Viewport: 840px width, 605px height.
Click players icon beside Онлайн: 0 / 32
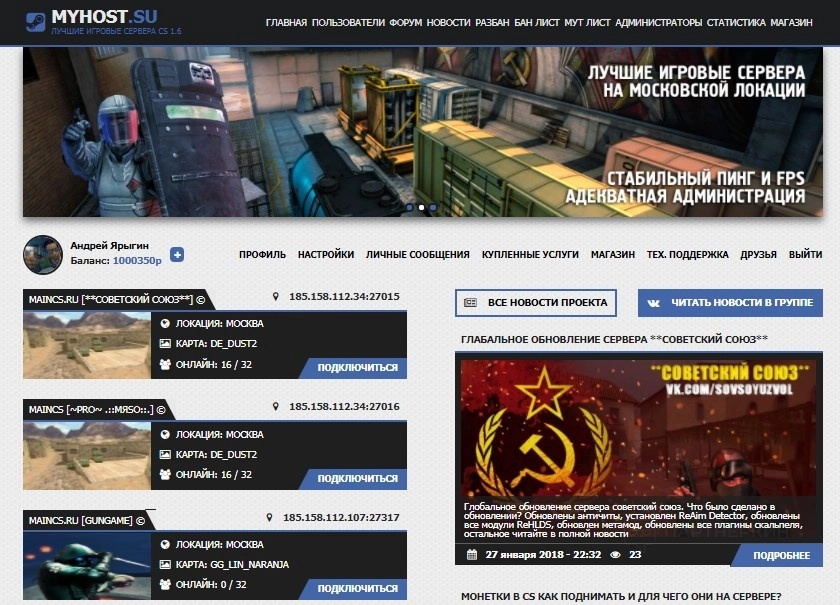tap(165, 584)
